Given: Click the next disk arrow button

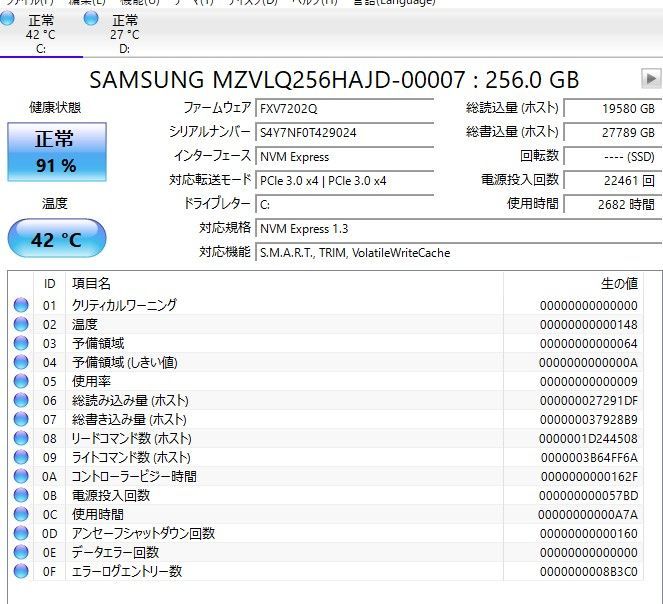Looking at the screenshot, I should click(650, 79).
